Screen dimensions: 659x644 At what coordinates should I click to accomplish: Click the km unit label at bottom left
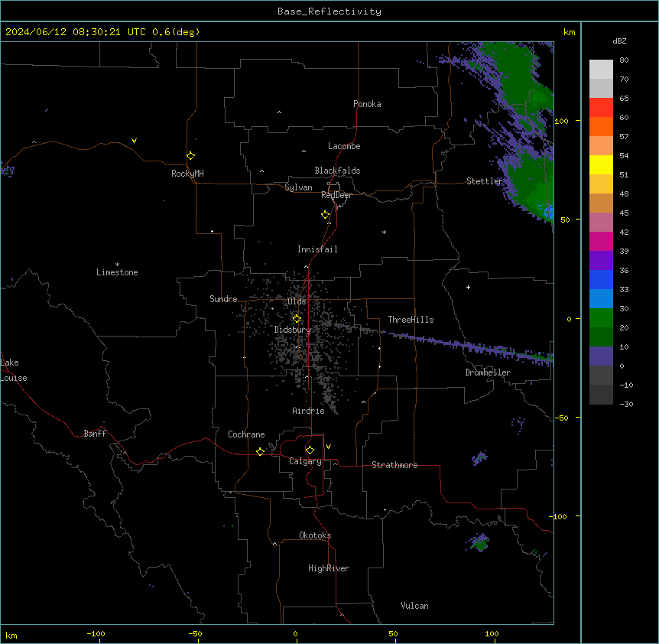11,635
